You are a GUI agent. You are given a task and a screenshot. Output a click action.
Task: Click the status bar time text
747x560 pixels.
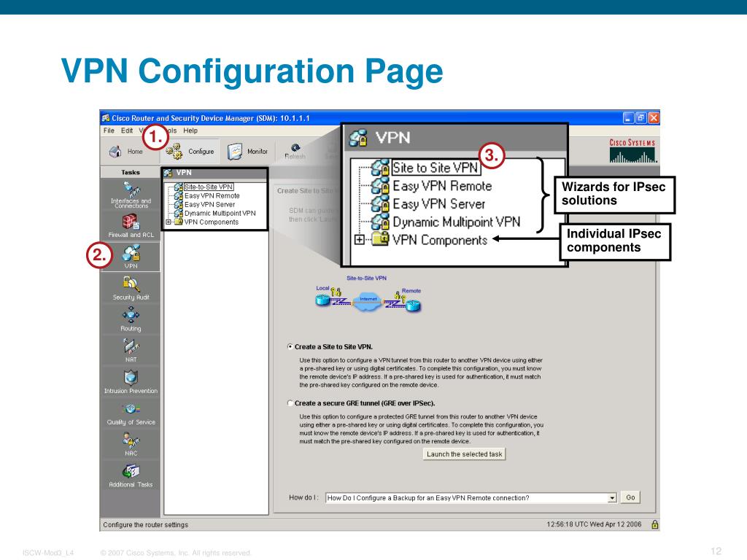click(x=594, y=524)
